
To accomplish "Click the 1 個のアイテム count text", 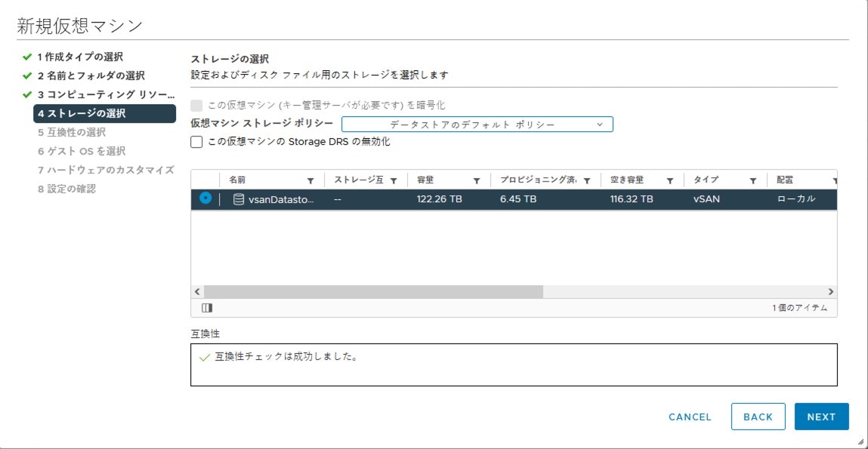I will coord(800,308).
